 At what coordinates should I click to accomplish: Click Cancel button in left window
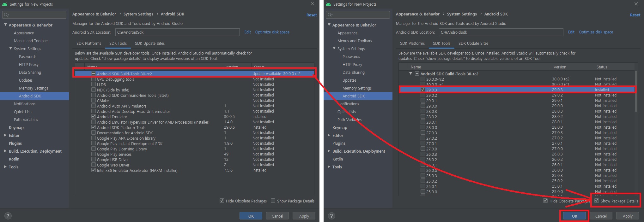pos(277,216)
